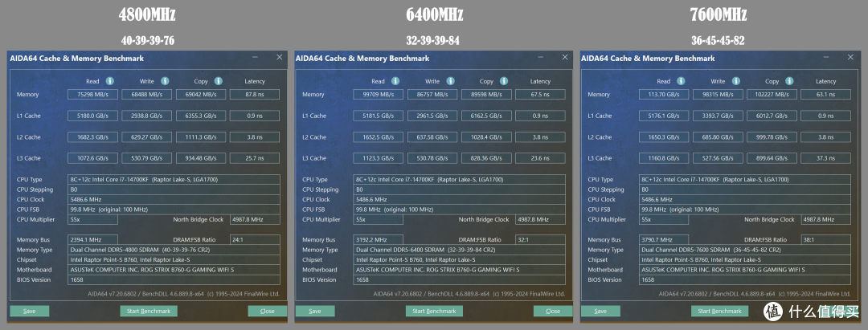Image resolution: width=868 pixels, height=330 pixels.
Task: Minimize the 4800MHz AIDA64 window
Action: [255, 58]
